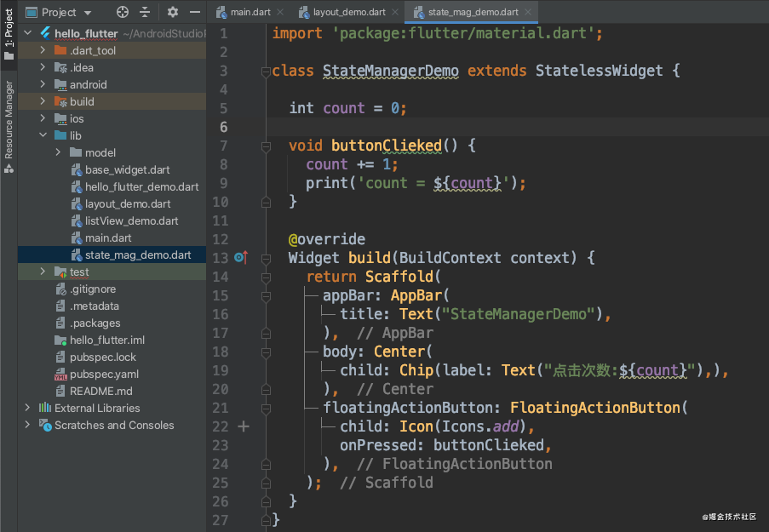Viewport: 769px width, 532px height.
Task: Expand Scratches and Consoles node
Action: tap(27, 425)
